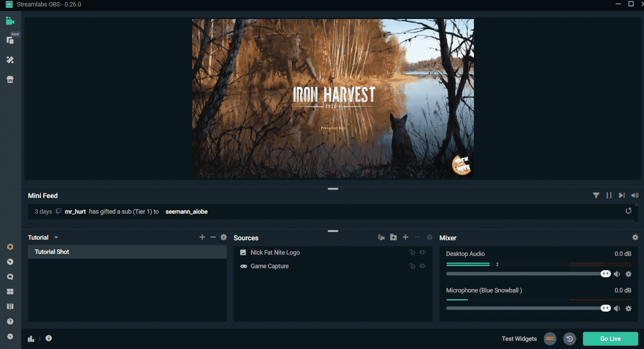Filter the Mini Feed events
Image resolution: width=644 pixels, height=349 pixels.
click(x=596, y=195)
